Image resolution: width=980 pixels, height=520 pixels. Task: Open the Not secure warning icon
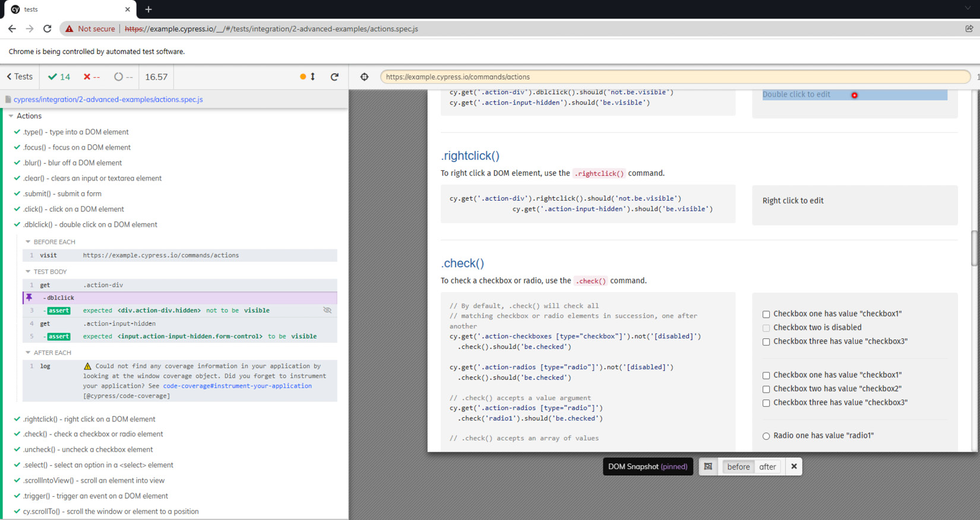pos(69,28)
